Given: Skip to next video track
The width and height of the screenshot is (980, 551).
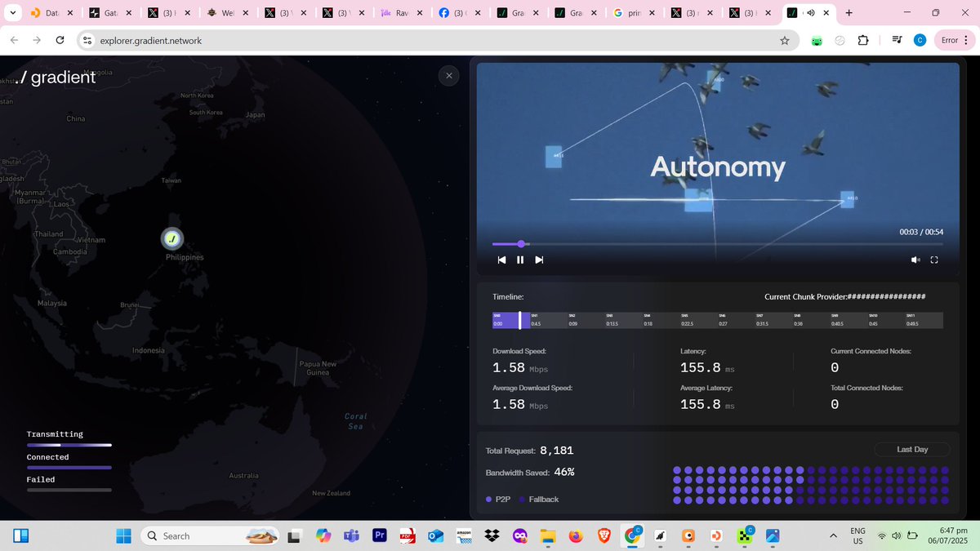Looking at the screenshot, I should tap(539, 260).
